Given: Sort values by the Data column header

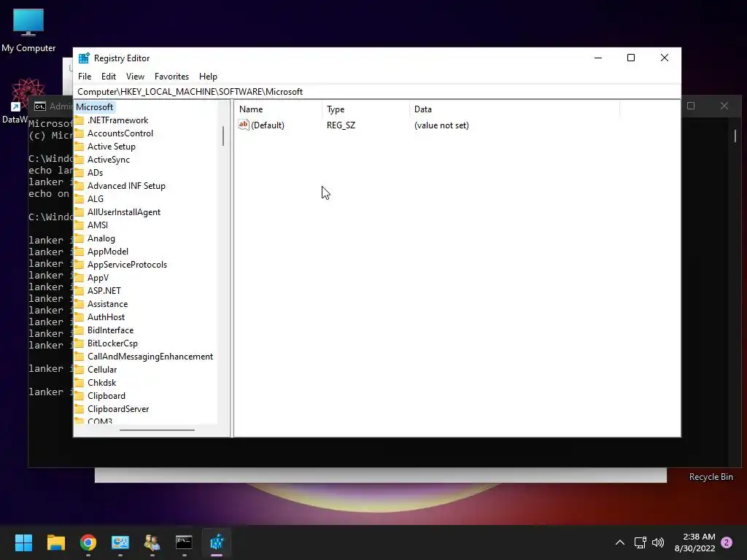Looking at the screenshot, I should pyautogui.click(x=514, y=109).
